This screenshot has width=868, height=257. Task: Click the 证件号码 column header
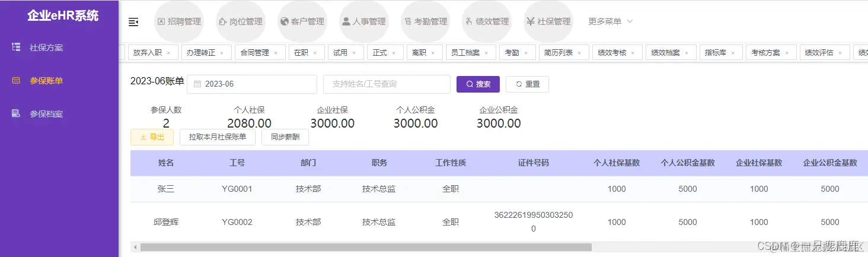coord(534,163)
